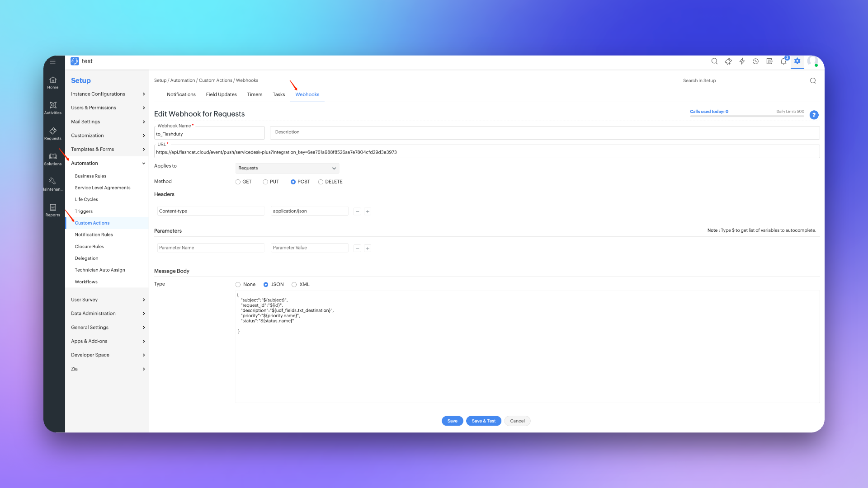Switch to the Notifications tab
This screenshot has height=488, width=868.
tap(181, 94)
